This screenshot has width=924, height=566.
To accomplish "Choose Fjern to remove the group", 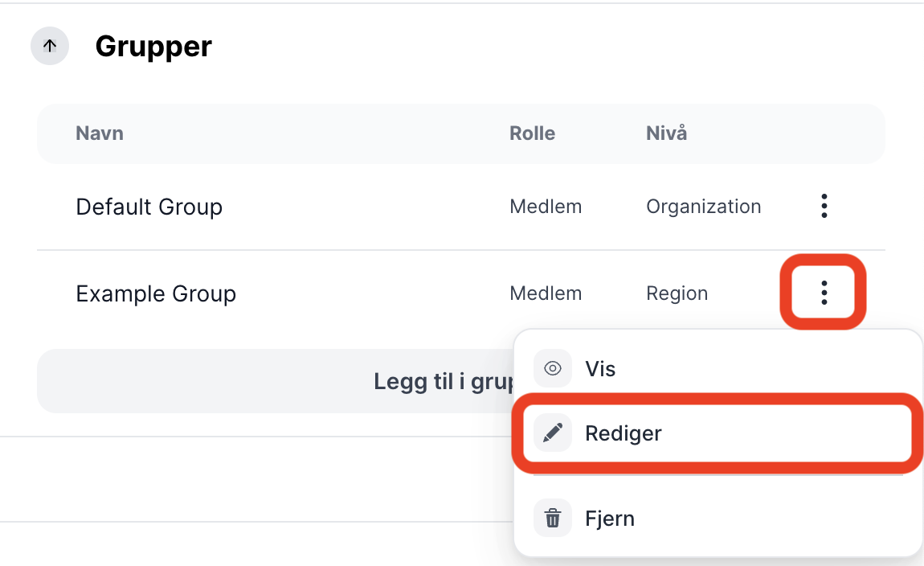I will tap(718, 519).
